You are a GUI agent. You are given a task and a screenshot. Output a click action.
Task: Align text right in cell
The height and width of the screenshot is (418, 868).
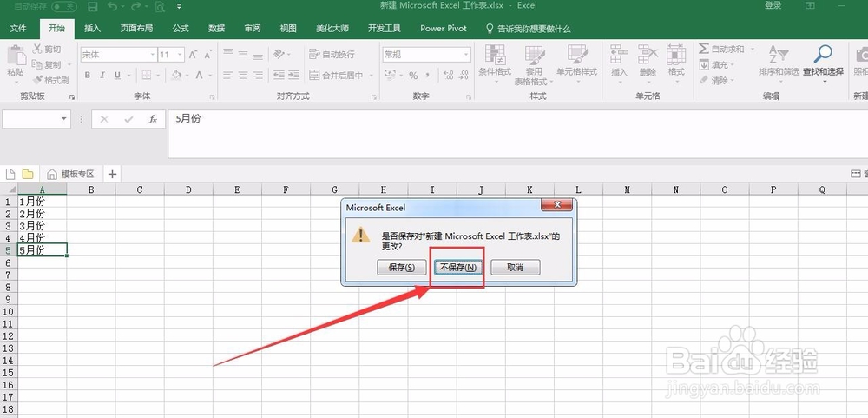tap(258, 75)
